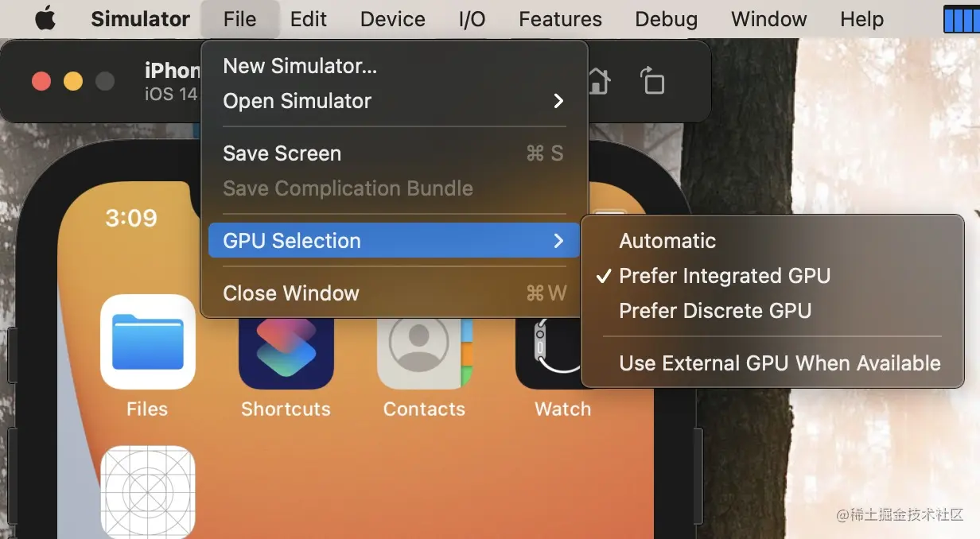
Task: Select Prefer Integrated GPU option
Action: (x=772, y=276)
